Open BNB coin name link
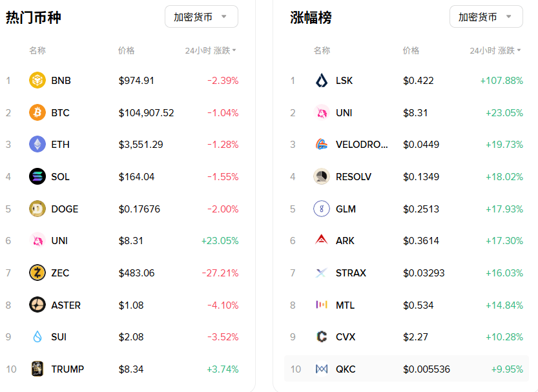 click(x=61, y=81)
